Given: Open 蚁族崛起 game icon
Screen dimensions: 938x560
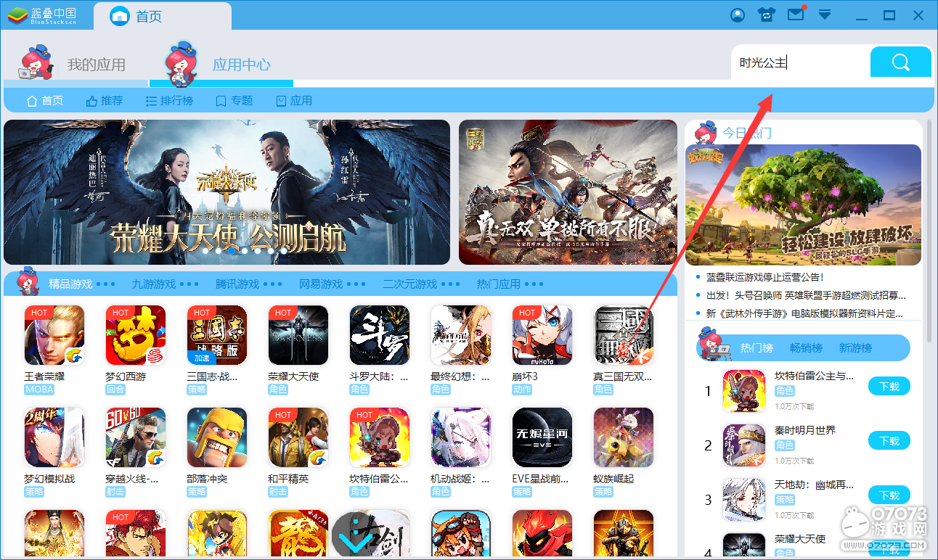Looking at the screenshot, I should coord(624,437).
